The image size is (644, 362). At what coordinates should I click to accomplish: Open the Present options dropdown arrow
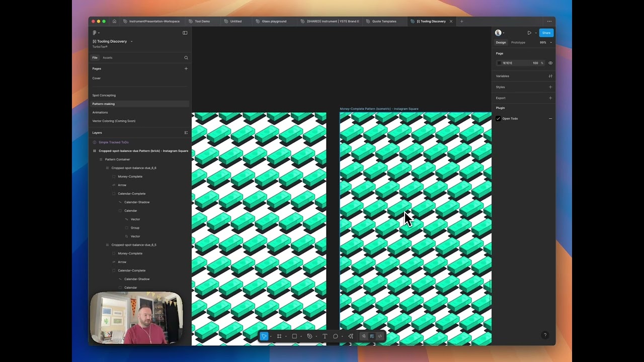[535, 33]
